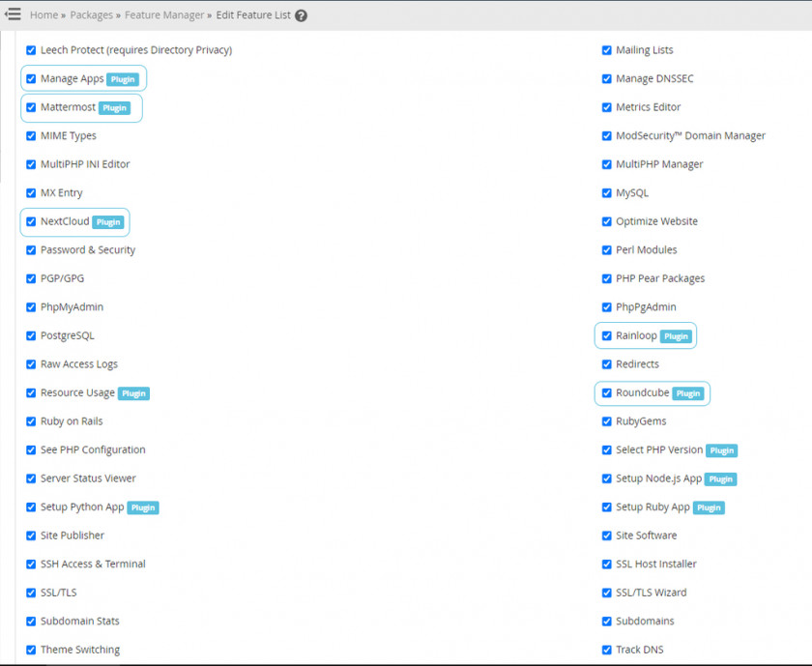Toggle Password & Security checkbox

coord(31,250)
